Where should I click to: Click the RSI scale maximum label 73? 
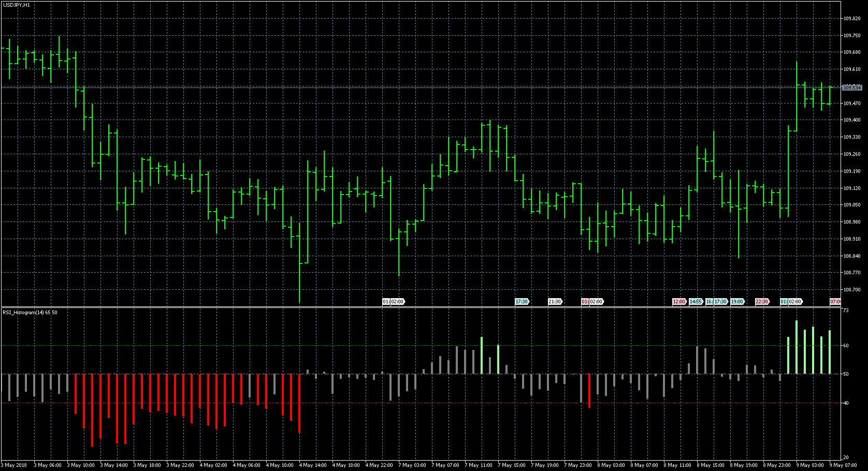tap(846, 311)
